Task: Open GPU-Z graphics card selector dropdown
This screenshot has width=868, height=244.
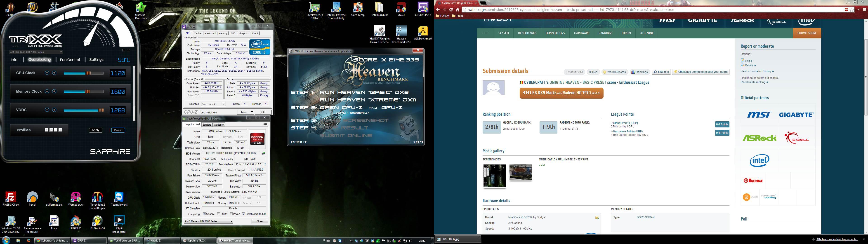Action: tap(209, 221)
